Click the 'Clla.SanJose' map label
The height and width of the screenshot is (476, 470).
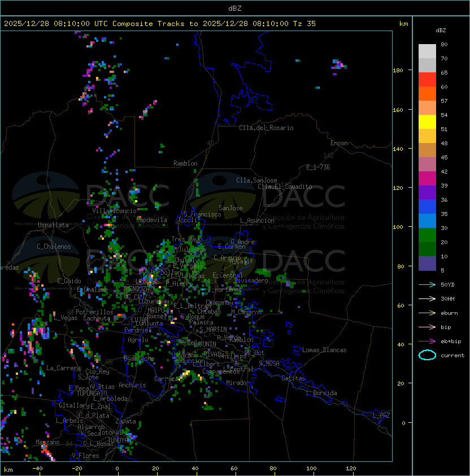tap(256, 180)
